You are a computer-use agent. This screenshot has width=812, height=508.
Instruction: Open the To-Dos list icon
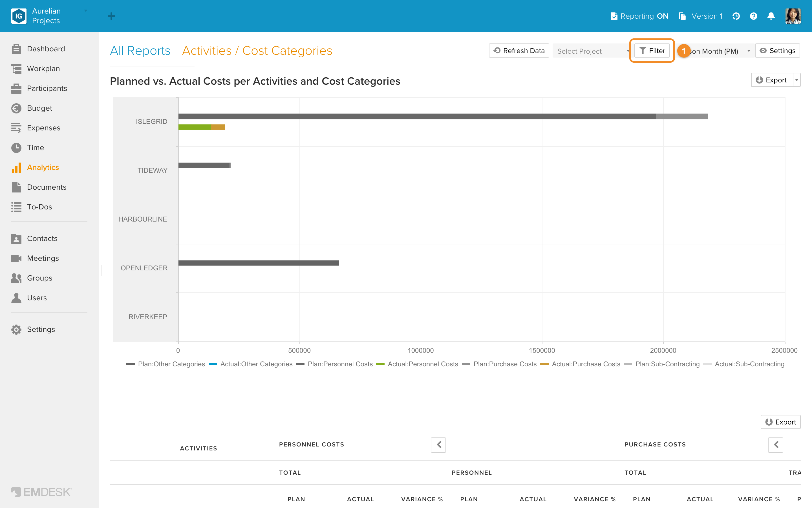tap(16, 207)
